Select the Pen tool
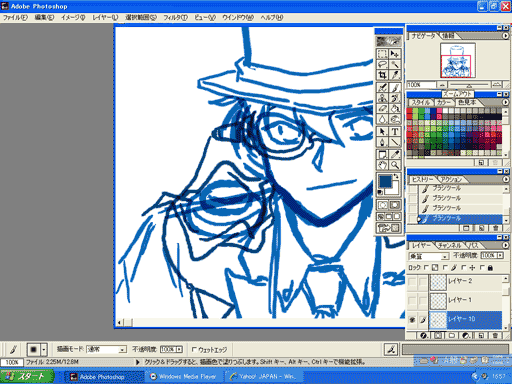This screenshot has width=512, height=384. click(x=382, y=142)
